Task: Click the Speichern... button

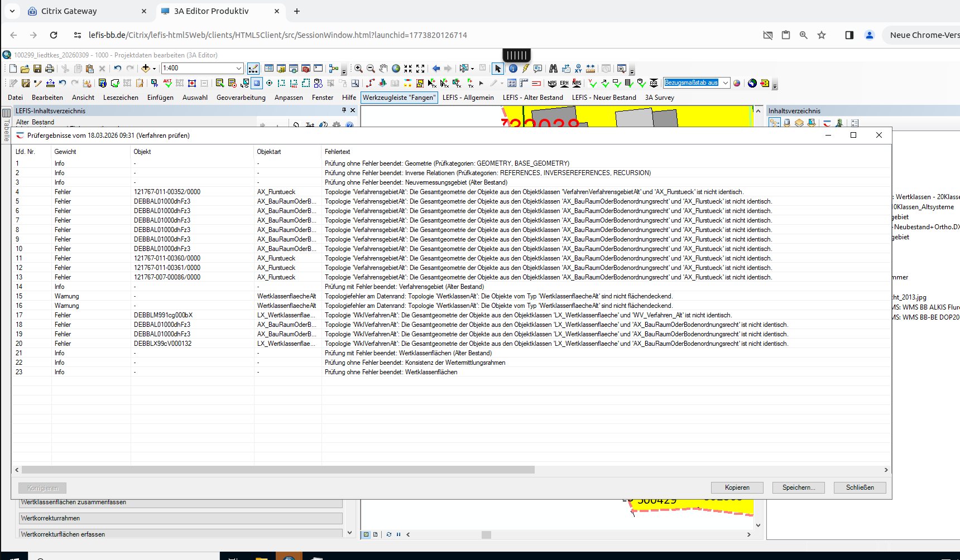Action: (798, 487)
